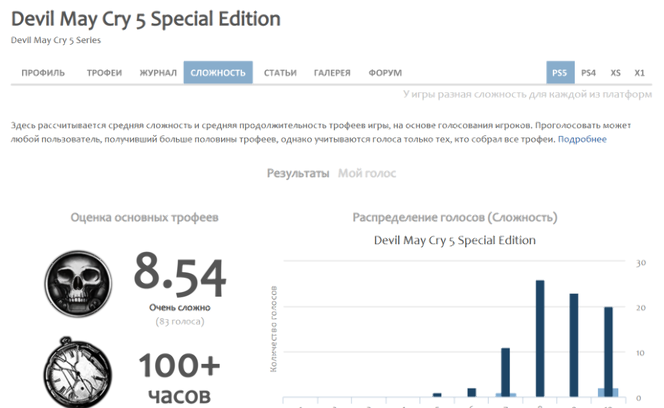Follow the Подробнее link
Image resolution: width=664 pixels, height=408 pixels.
[x=582, y=139]
